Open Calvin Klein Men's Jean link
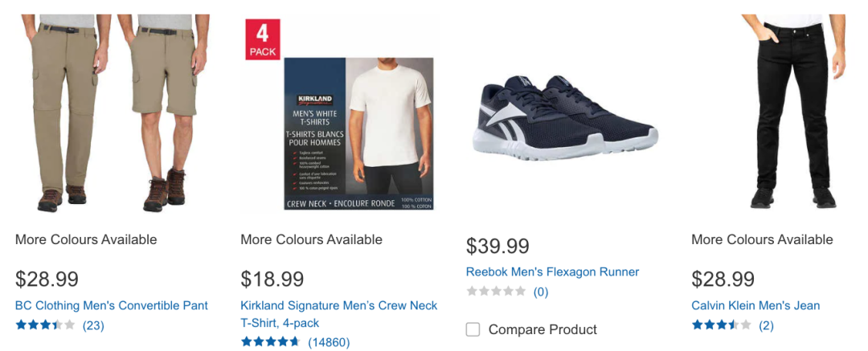 [755, 305]
